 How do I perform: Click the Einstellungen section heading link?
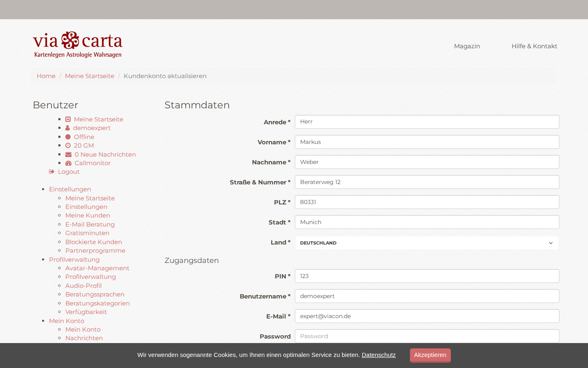70,189
